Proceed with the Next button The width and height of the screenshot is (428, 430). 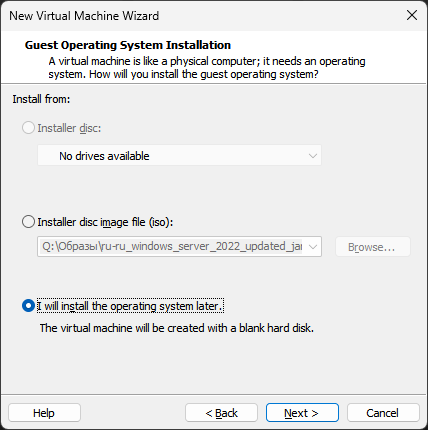pyautogui.click(x=302, y=413)
